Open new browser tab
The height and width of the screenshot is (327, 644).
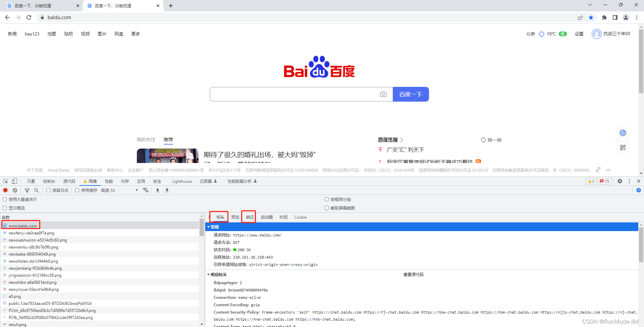pos(171,6)
